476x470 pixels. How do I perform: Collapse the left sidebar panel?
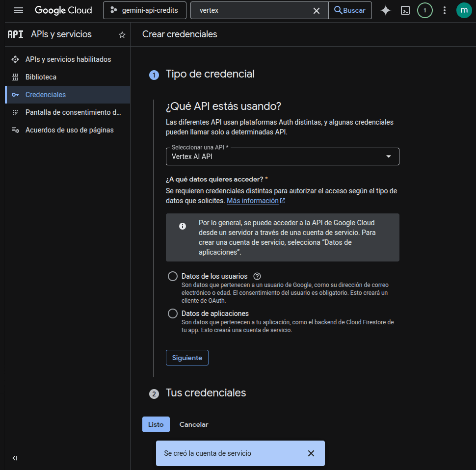tap(15, 458)
